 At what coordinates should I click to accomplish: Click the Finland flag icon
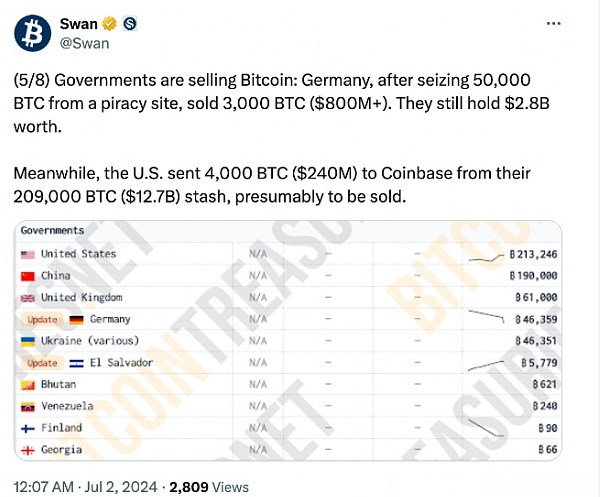pyautogui.click(x=28, y=428)
